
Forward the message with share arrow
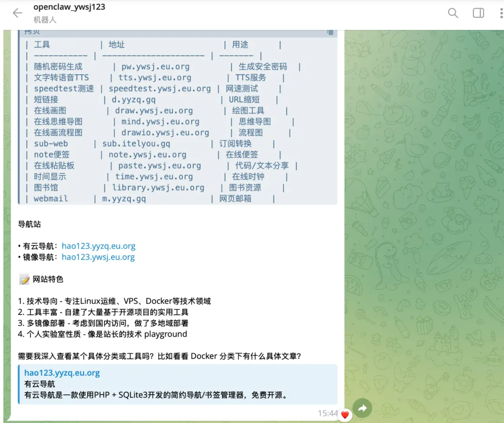coord(362,408)
